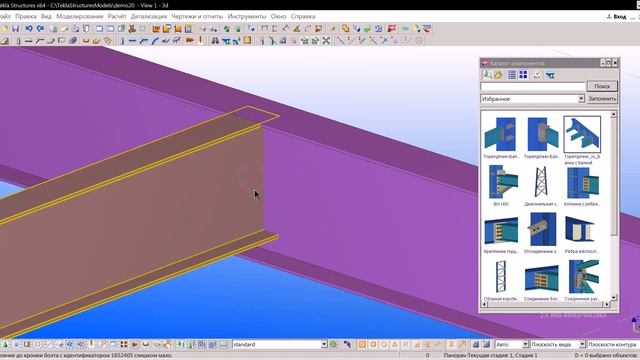The height and width of the screenshot is (360, 640).
Task: Open the standard selection filter dropdown
Action: (324, 344)
